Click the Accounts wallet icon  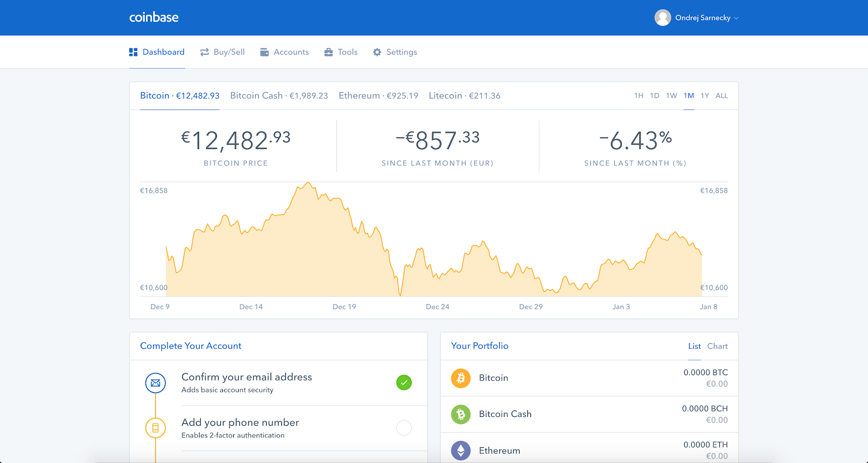coord(265,52)
